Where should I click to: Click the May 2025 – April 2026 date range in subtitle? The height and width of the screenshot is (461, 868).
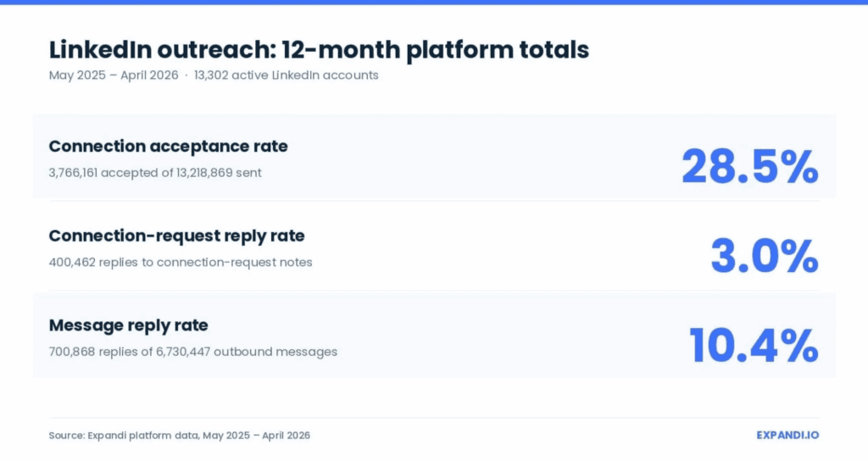114,75
